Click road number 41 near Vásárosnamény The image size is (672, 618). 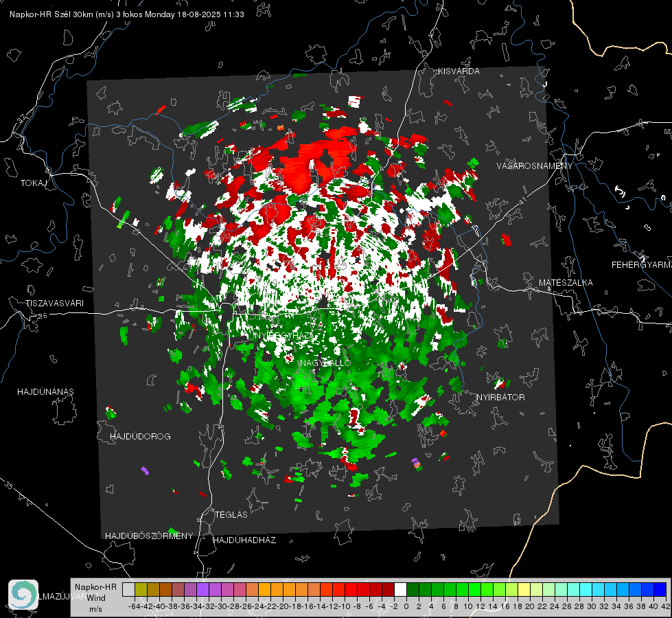522,201
